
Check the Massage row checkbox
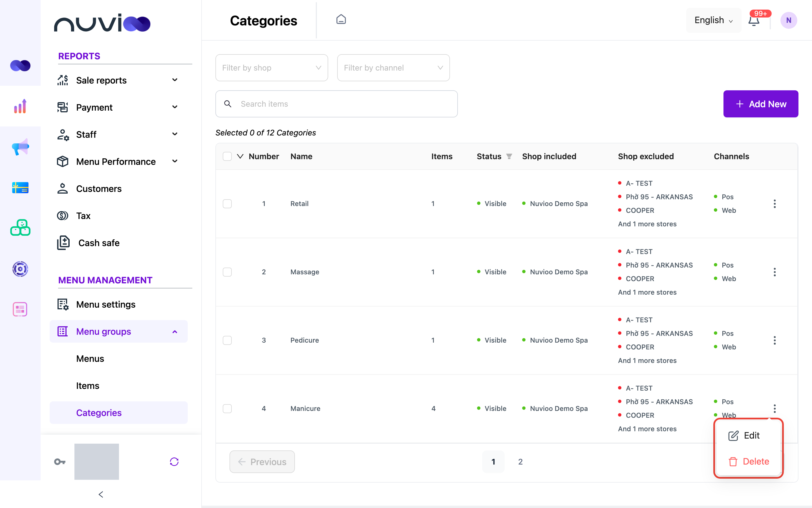[x=227, y=272]
